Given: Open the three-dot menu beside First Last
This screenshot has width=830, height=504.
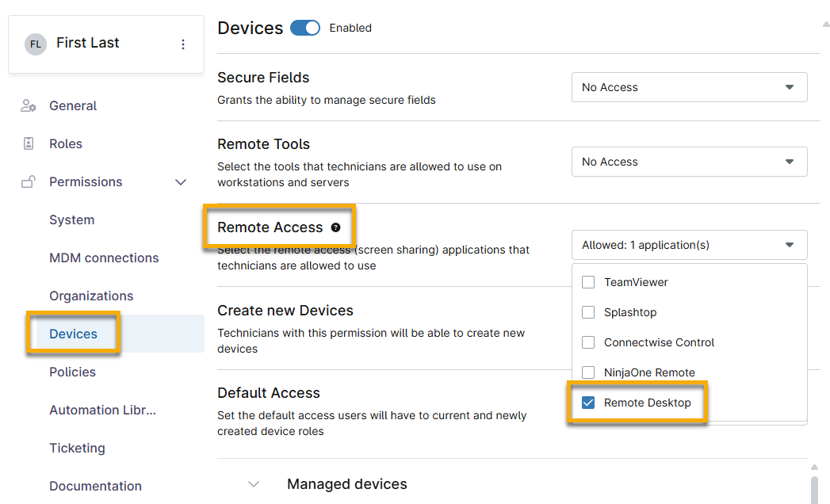Looking at the screenshot, I should click(x=183, y=43).
